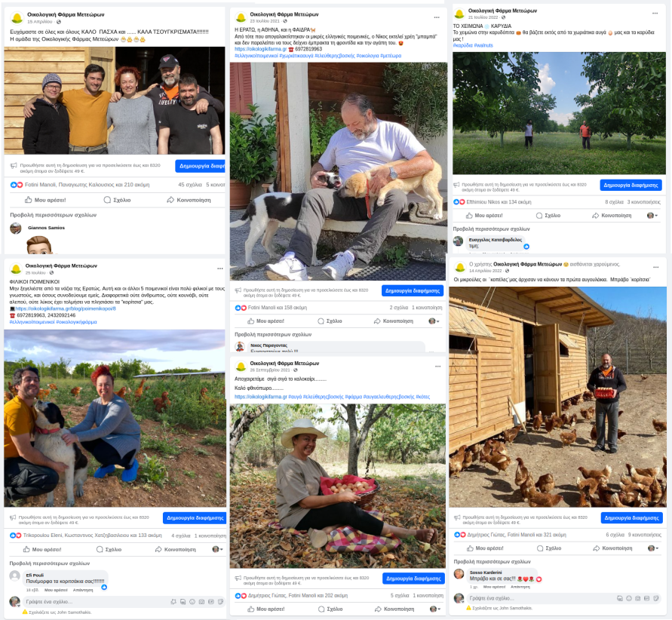The width and height of the screenshot is (672, 620).
Task: Expand profile selector arrow under puppies post
Action: (x=434, y=321)
